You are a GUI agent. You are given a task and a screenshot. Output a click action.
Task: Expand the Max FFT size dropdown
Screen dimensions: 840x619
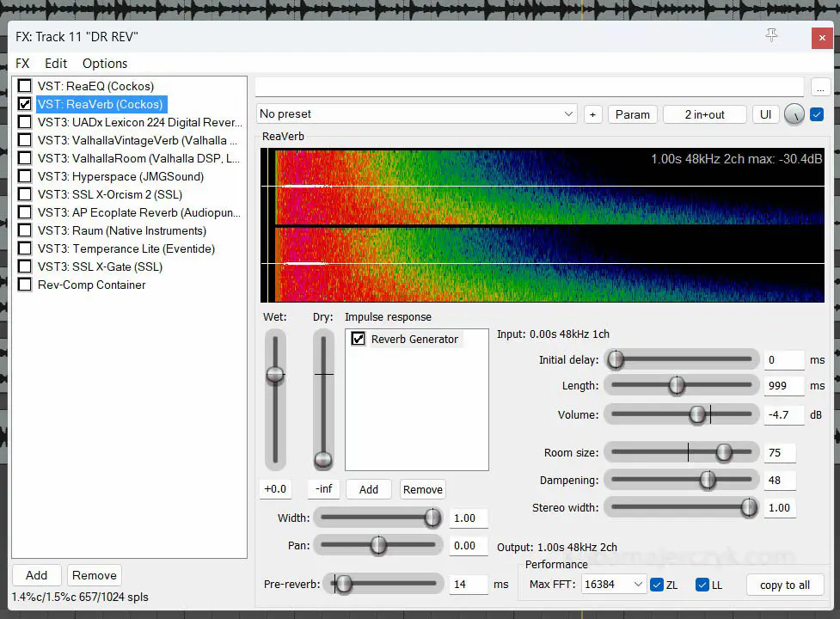point(614,585)
